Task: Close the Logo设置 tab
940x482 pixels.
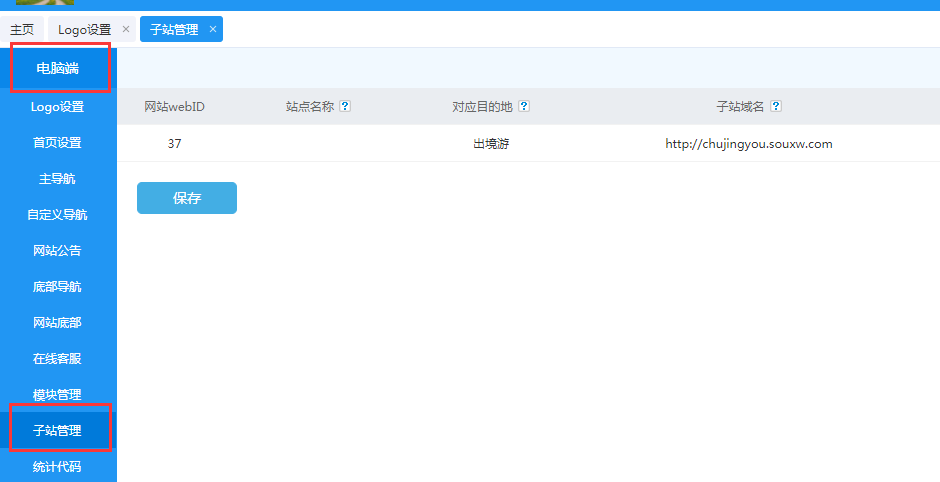Action: [x=126, y=30]
